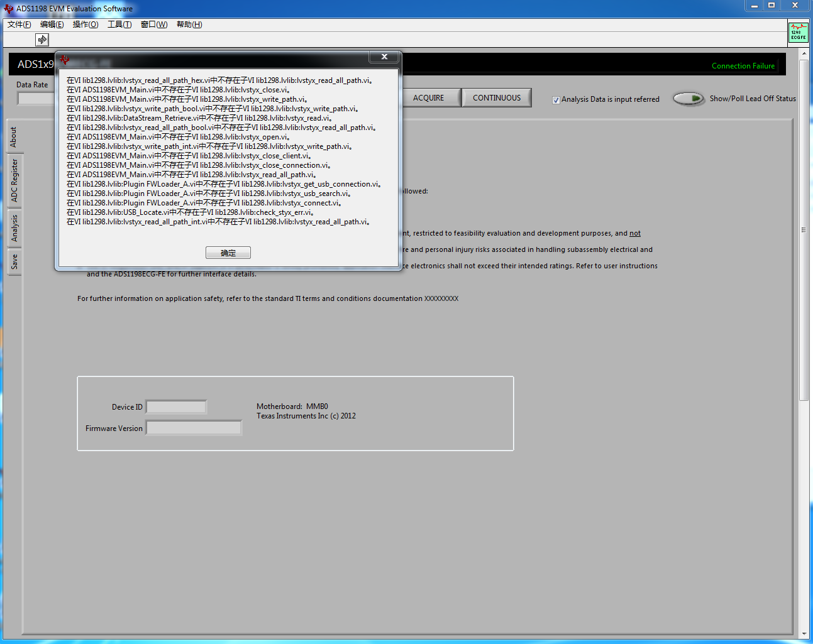Viewport: 813px width, 644px height.
Task: Click the TI logo on the error dialog title bar
Action: click(64, 60)
